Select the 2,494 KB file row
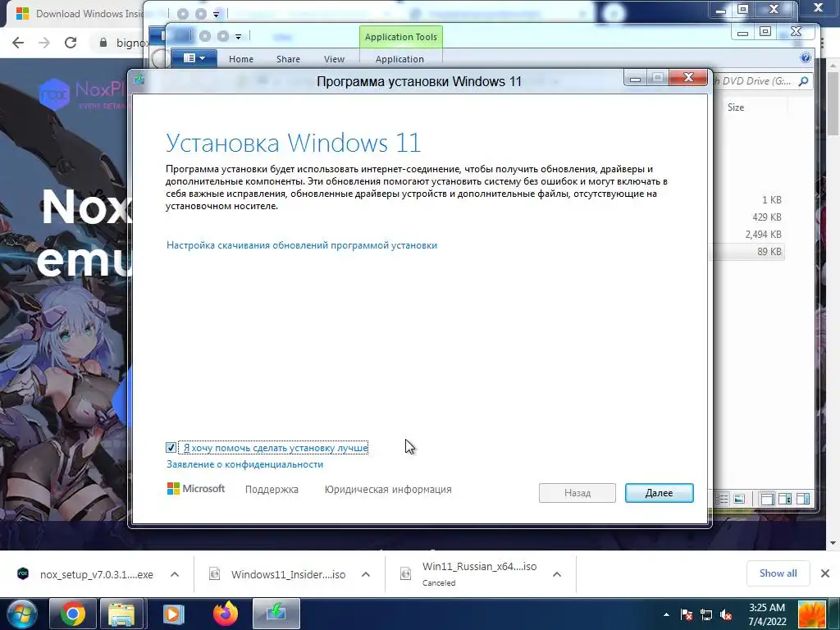 click(748, 234)
